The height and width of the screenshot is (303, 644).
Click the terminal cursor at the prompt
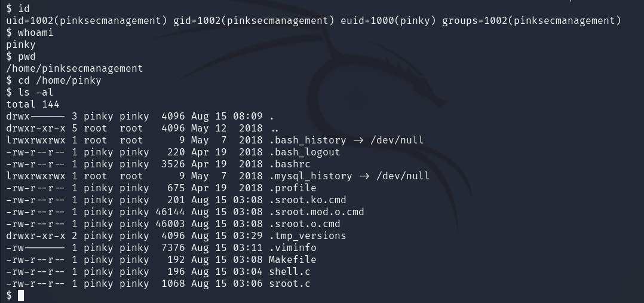21,296
